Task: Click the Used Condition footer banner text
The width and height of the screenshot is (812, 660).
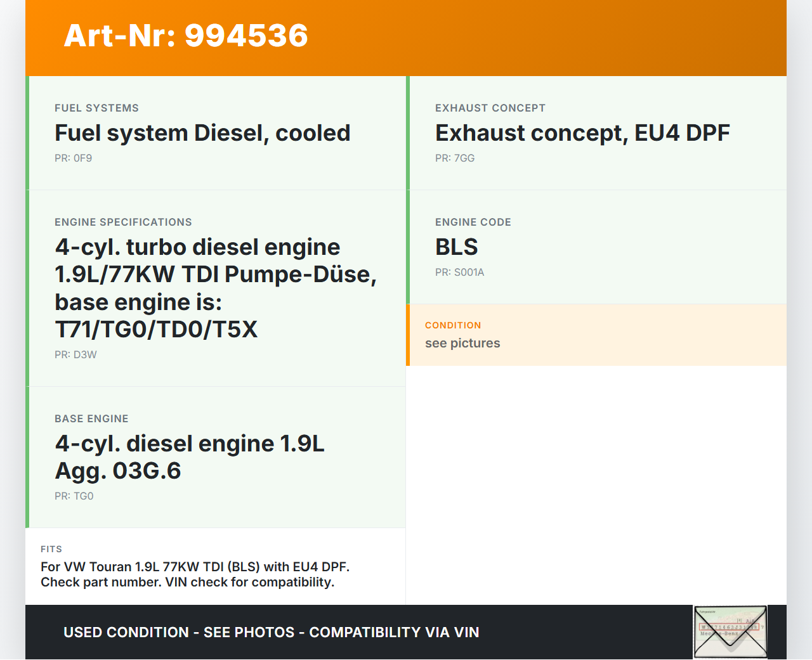Action: 272,633
